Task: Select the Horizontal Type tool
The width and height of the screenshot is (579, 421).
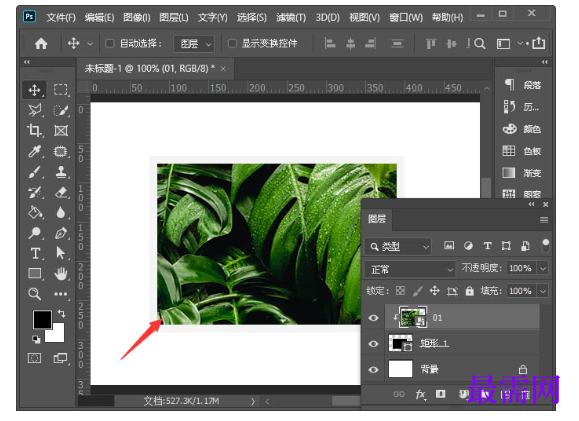Action: coord(35,253)
